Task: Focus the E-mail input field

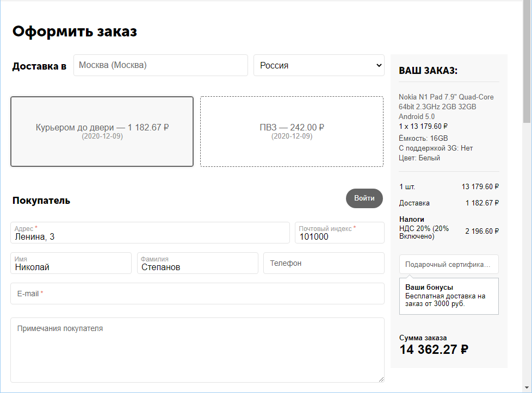Action: (197, 294)
